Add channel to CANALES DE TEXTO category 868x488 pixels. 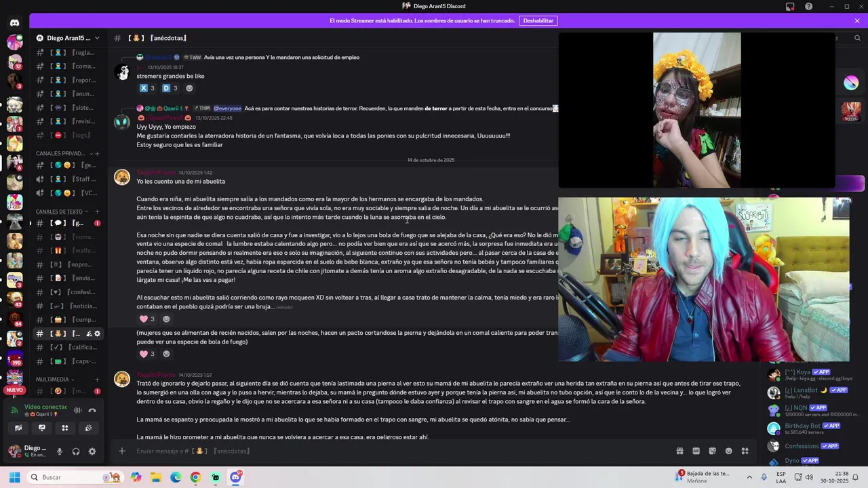[97, 211]
